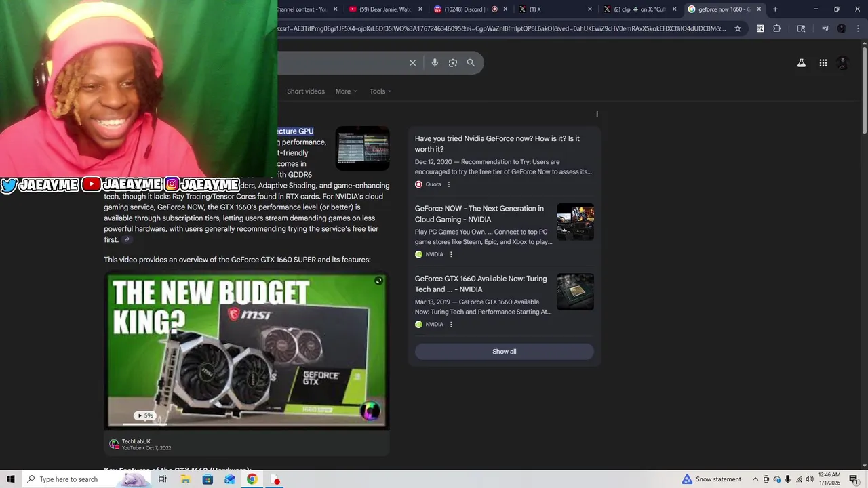Open the Google apps grid icon

(823, 63)
